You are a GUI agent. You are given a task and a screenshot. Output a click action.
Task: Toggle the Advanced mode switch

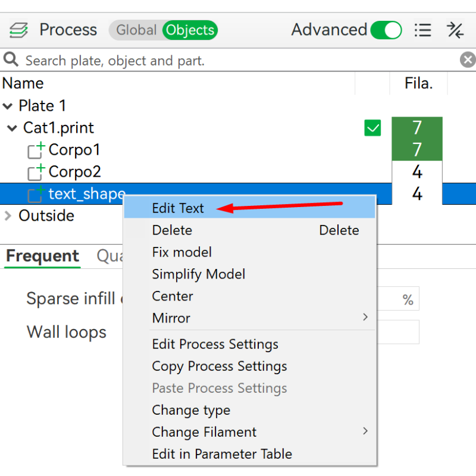pos(386,30)
